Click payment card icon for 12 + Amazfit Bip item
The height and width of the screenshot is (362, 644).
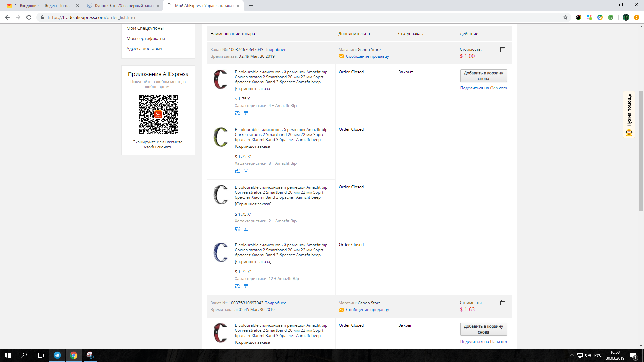click(246, 286)
